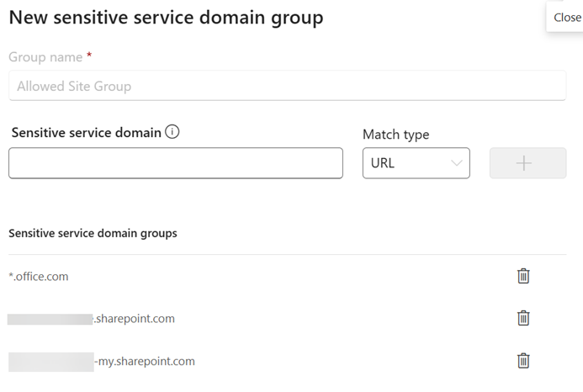Show info tooltip for Sensitive service domain
The height and width of the screenshot is (392, 583).
click(x=172, y=132)
